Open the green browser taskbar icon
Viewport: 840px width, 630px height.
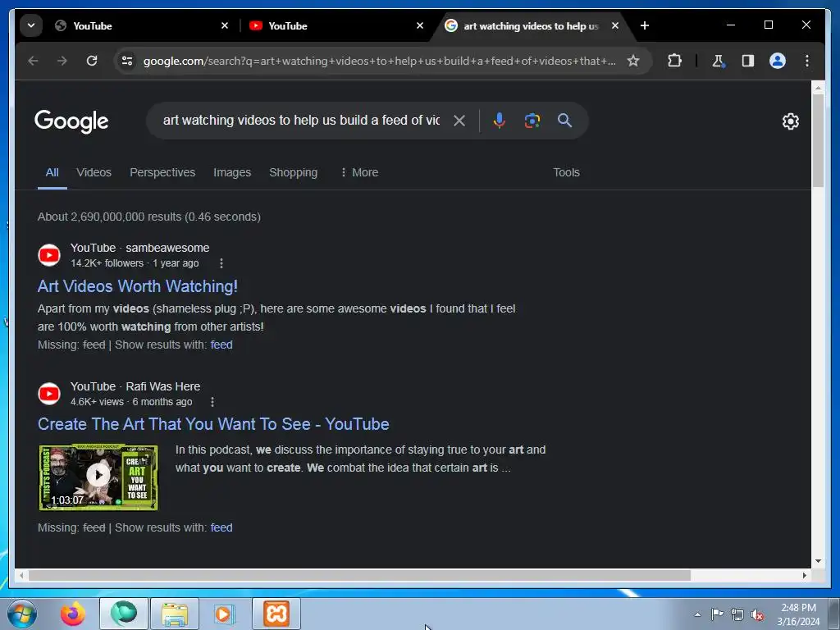click(124, 614)
